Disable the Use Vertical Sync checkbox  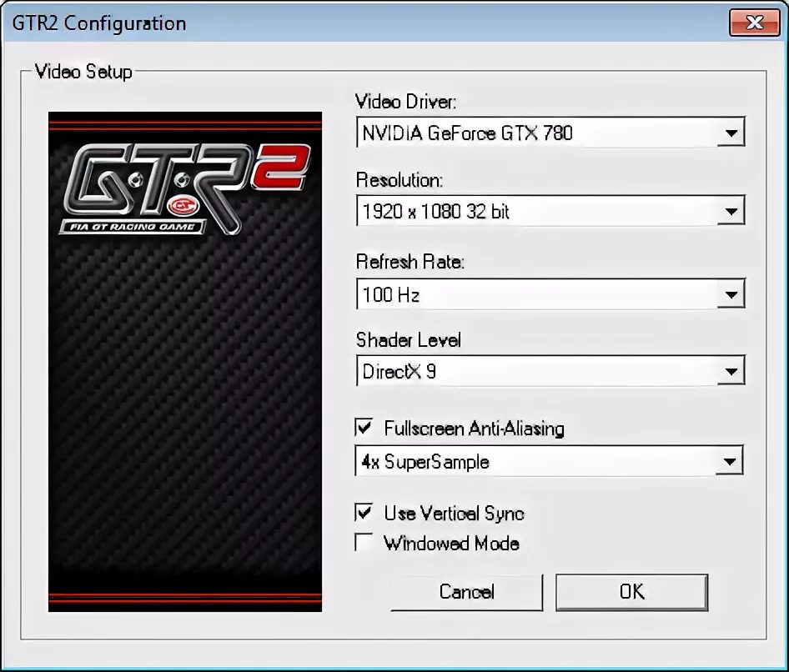(x=364, y=512)
